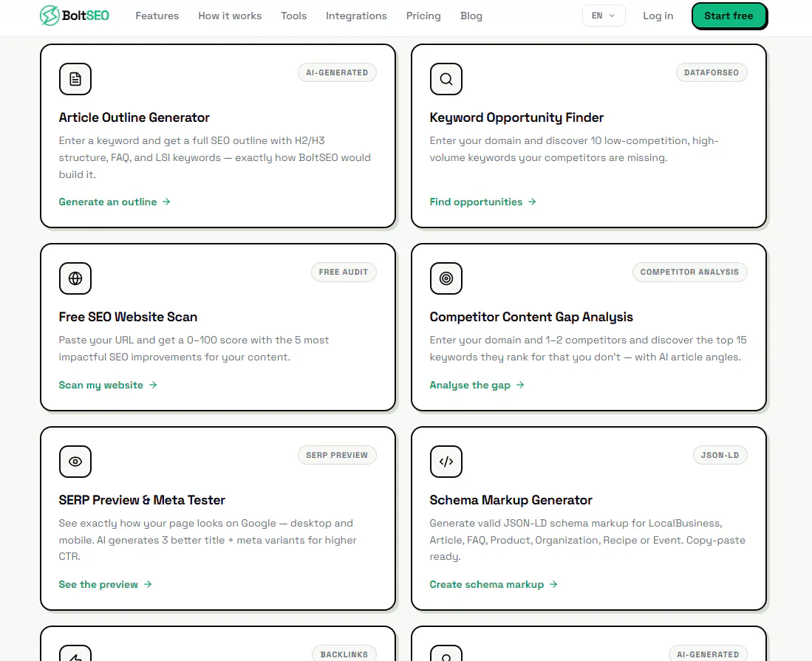Open Integrations in the top navigation

(x=356, y=16)
